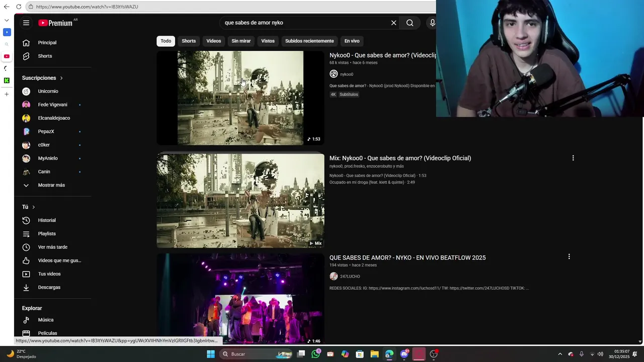644x362 pixels.
Task: Select the blue play-icon vertical tab
Action: pos(7,32)
